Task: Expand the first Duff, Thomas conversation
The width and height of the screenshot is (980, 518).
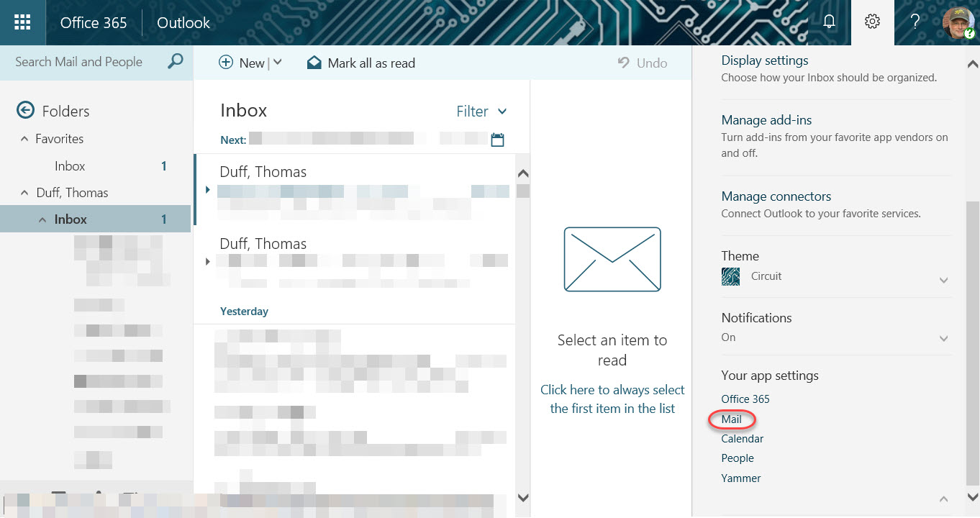Action: coord(208,190)
